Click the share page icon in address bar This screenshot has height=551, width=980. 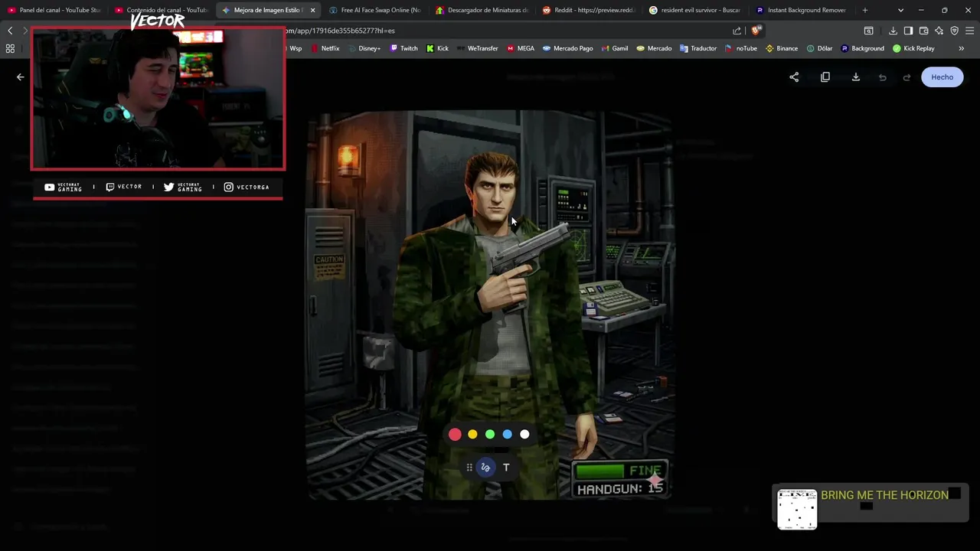tap(737, 31)
